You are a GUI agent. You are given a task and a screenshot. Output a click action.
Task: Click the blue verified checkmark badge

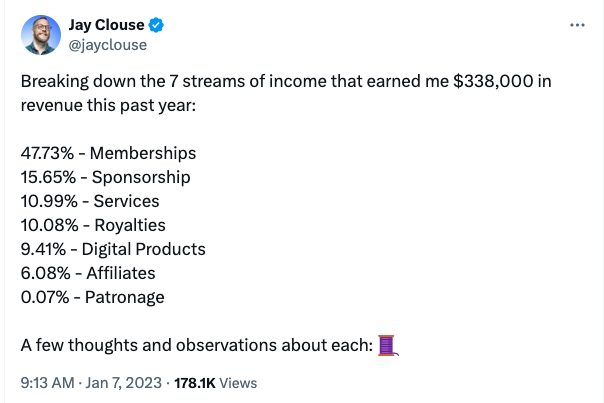point(156,25)
